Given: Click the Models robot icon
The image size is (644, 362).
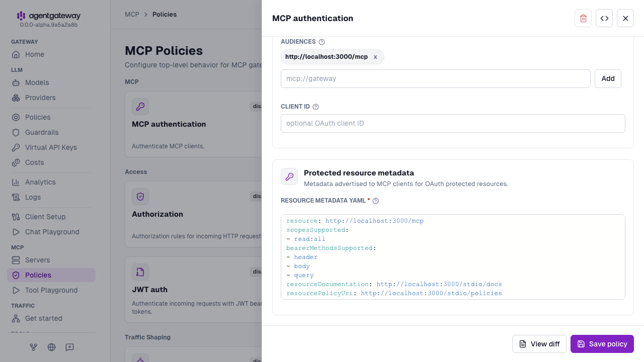Looking at the screenshot, I should coord(16,82).
